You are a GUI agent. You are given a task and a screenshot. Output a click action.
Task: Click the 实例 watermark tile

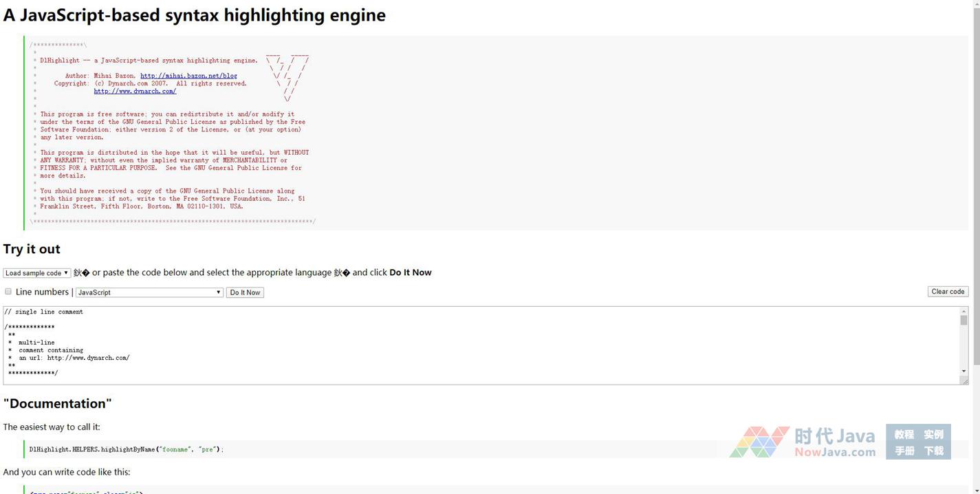click(x=933, y=434)
